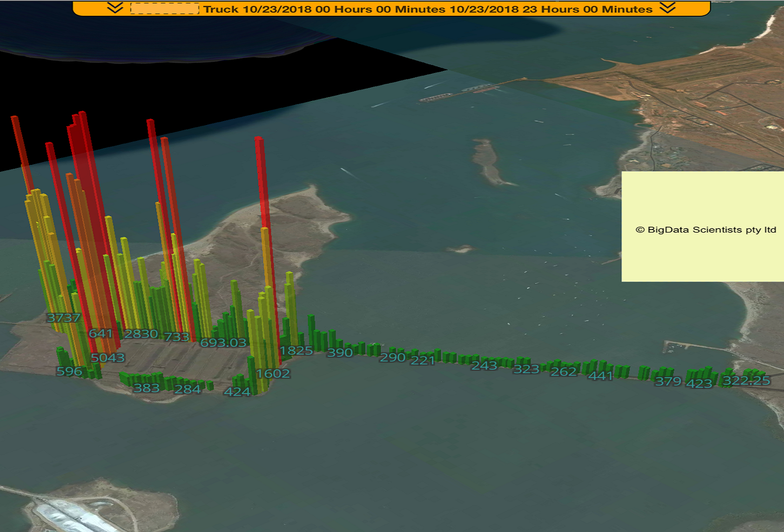Click the Truck date range title text
This screenshot has height=532, width=784.
point(428,9)
